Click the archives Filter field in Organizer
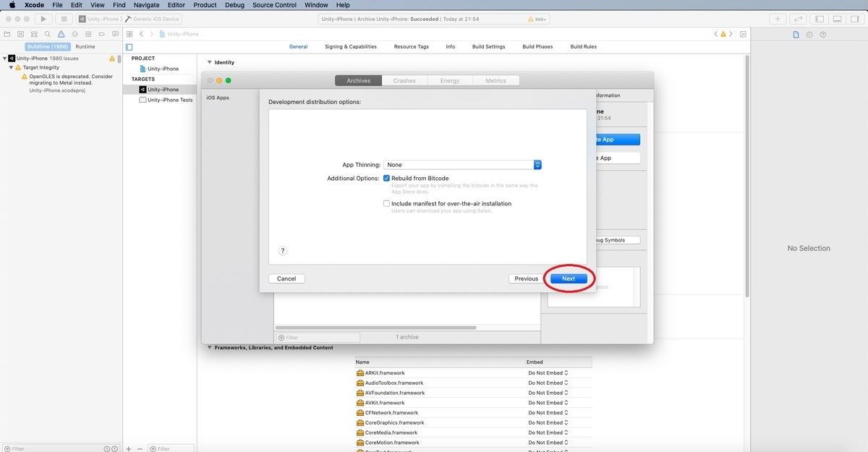 318,338
